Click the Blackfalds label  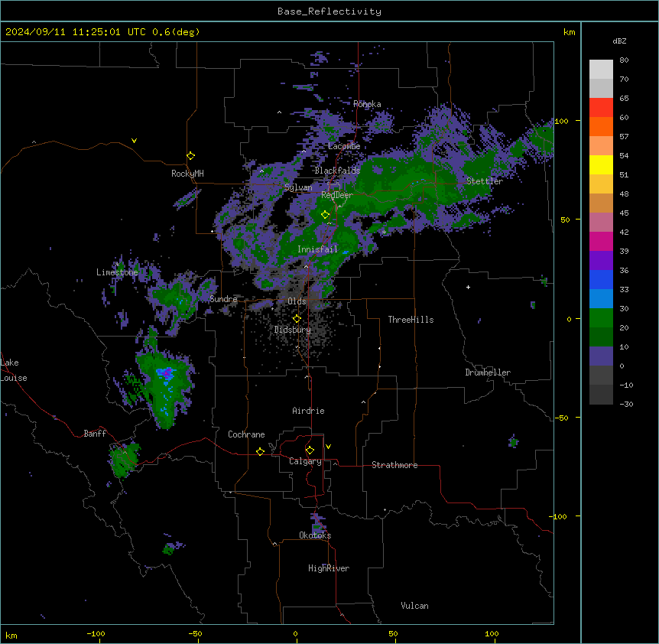pos(337,171)
